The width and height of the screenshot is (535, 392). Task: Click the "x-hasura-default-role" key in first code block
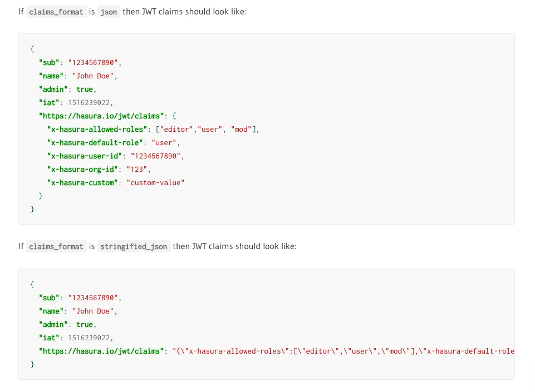coord(95,142)
